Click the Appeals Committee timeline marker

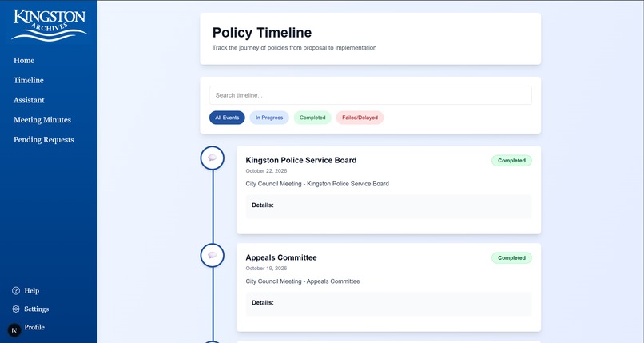click(x=213, y=255)
